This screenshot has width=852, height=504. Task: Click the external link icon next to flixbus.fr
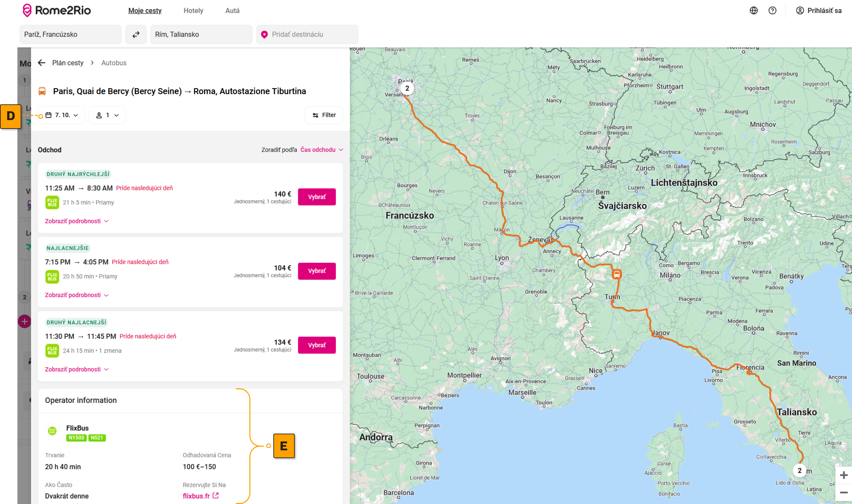[x=215, y=496]
